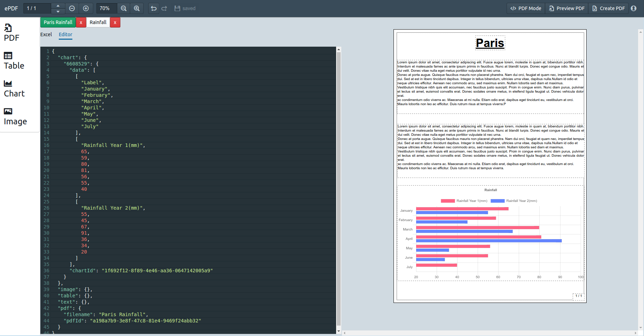Click the add page (plus) icon

pyautogui.click(x=86, y=8)
